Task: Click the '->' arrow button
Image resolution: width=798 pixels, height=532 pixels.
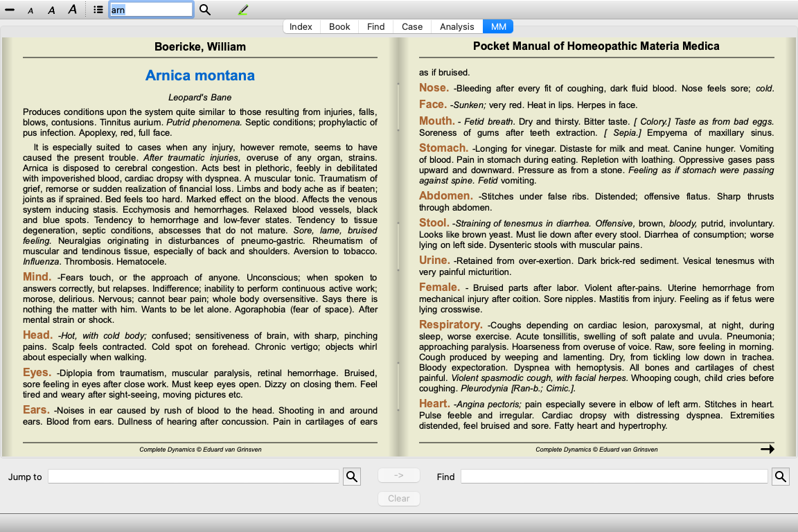Action: pos(399,475)
